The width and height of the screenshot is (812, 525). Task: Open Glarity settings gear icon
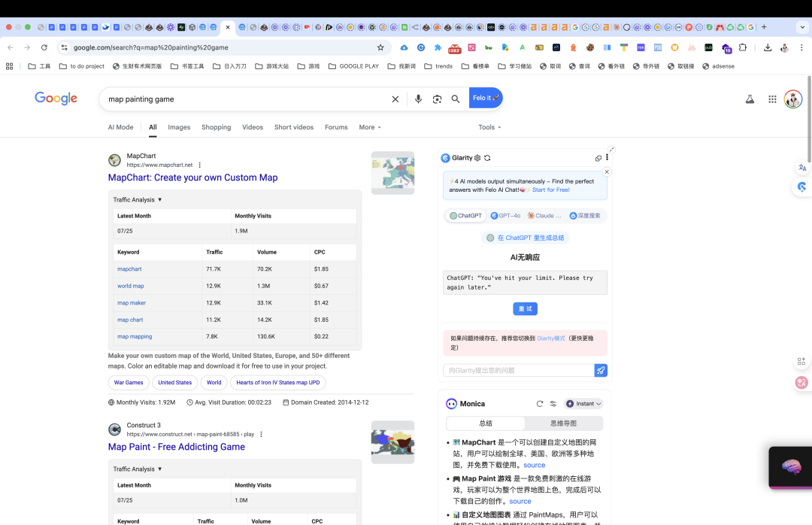click(x=477, y=158)
